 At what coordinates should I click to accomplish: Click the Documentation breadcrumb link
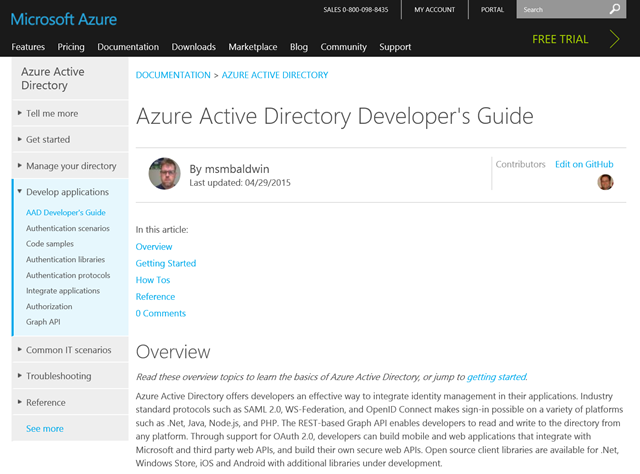tap(173, 75)
